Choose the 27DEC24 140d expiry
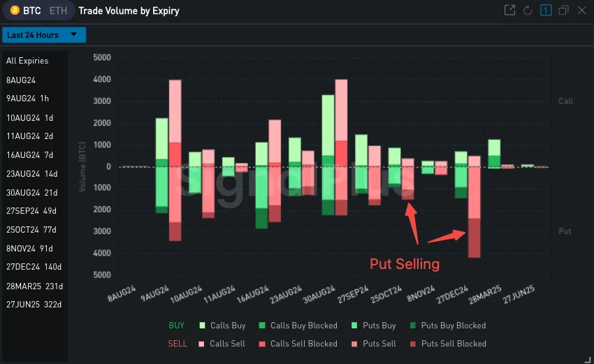This screenshot has height=364, width=594. [34, 268]
